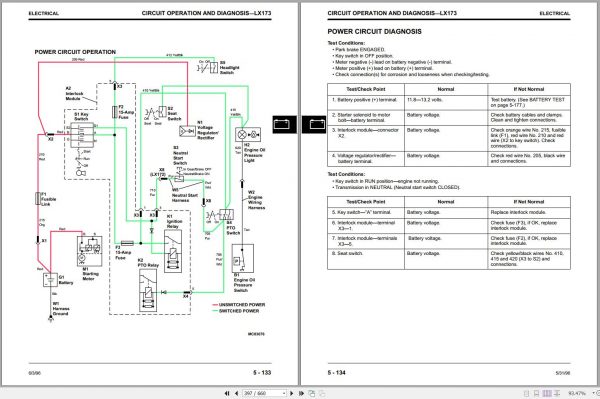Click the Starter solenoid to motor row
This screenshot has width=600, height=399.
tap(449, 118)
